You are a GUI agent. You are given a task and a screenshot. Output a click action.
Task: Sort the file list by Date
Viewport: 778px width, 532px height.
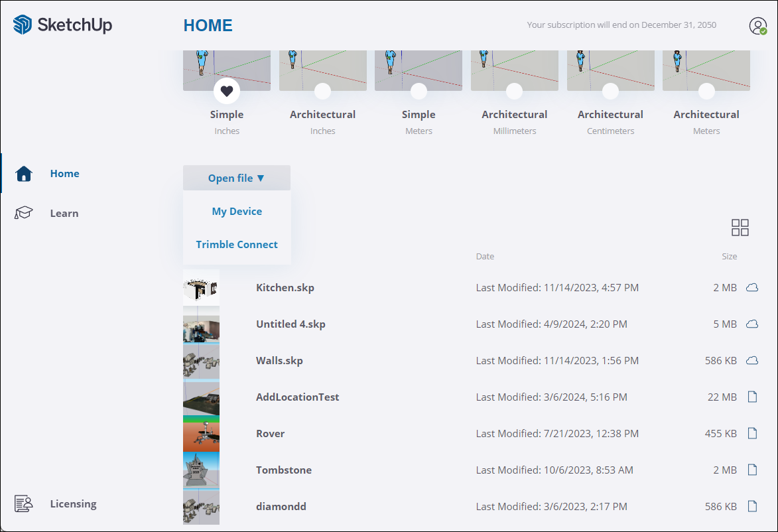click(485, 257)
